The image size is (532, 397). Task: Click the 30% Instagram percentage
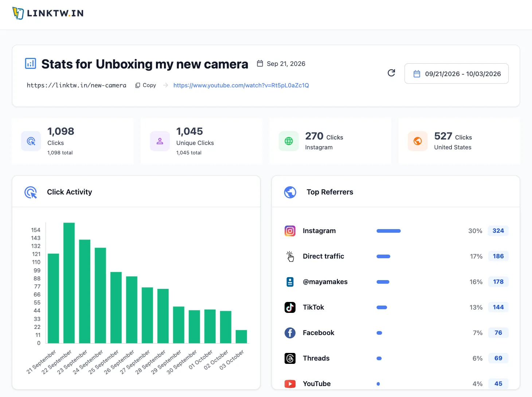click(x=475, y=231)
